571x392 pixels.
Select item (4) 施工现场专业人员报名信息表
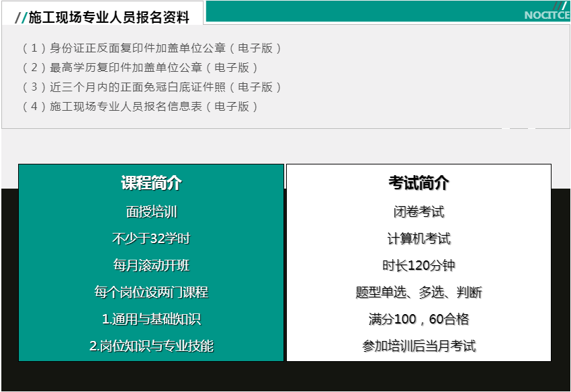140,106
